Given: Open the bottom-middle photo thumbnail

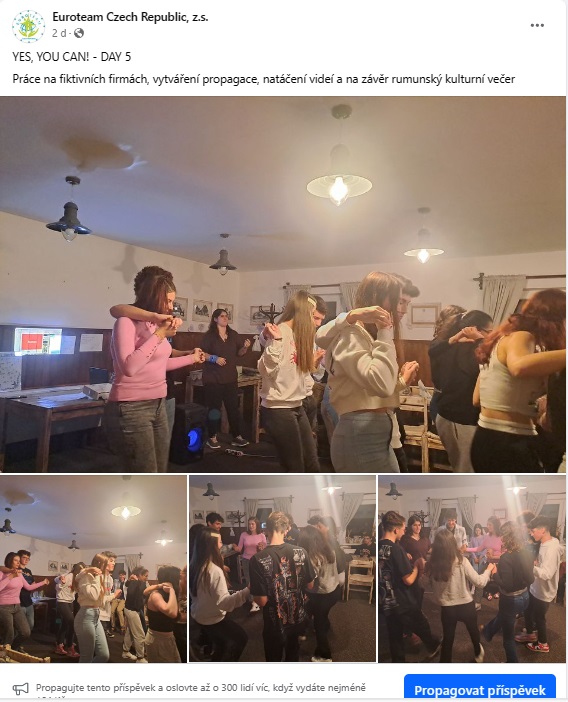Looking at the screenshot, I should (x=282, y=569).
